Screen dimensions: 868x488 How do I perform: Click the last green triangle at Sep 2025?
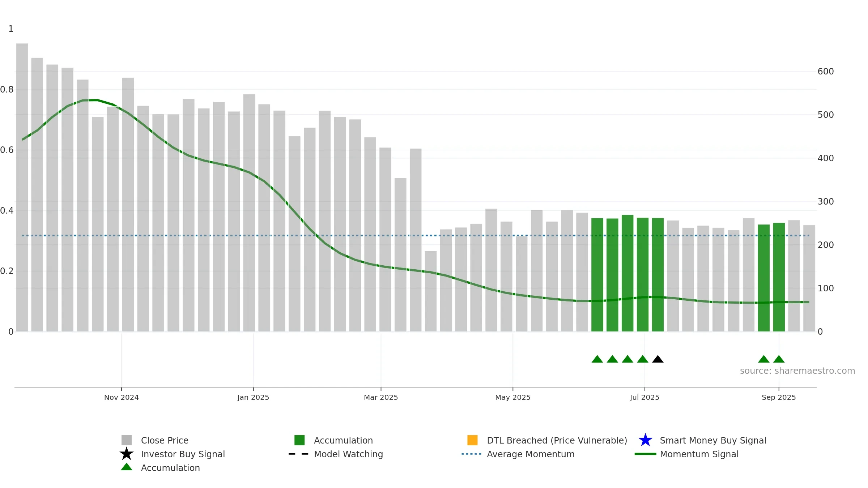pos(779,359)
